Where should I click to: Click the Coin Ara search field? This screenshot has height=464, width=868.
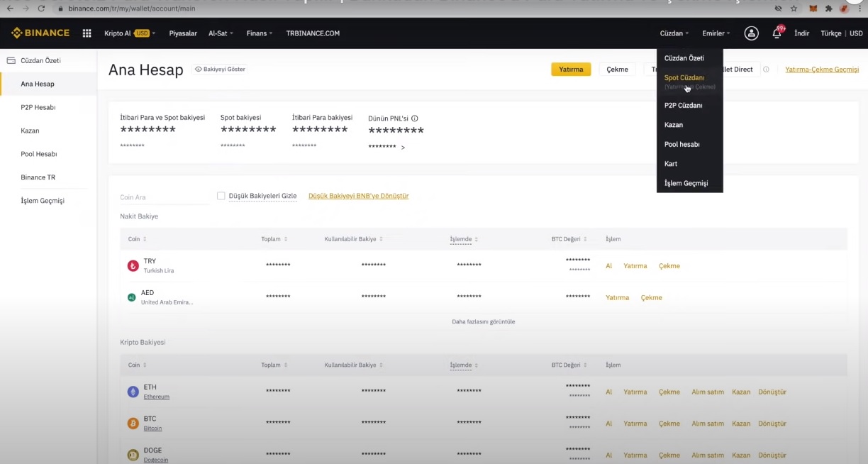[164, 197]
